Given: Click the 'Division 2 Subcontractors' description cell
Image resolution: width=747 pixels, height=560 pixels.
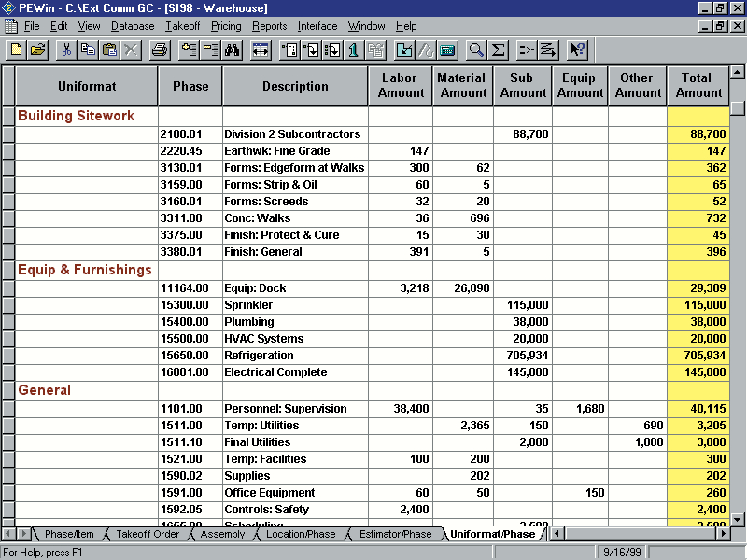Looking at the screenshot, I should coord(295,134).
